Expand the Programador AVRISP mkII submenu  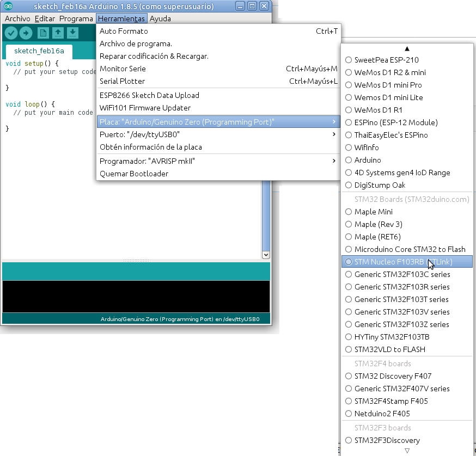coord(218,161)
